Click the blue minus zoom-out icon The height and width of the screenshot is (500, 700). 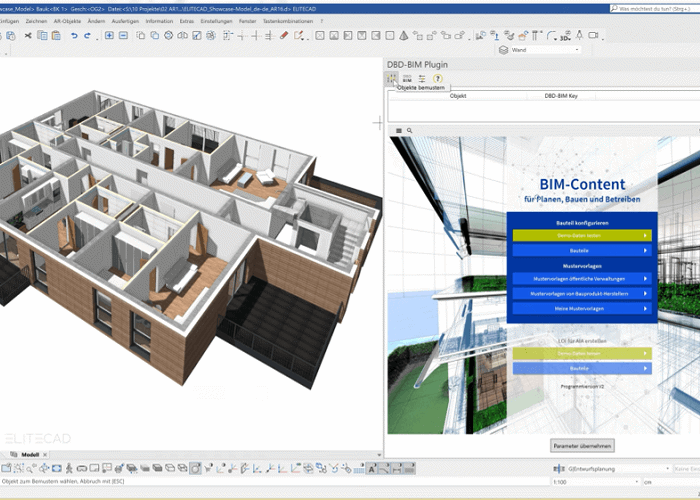(123, 35)
